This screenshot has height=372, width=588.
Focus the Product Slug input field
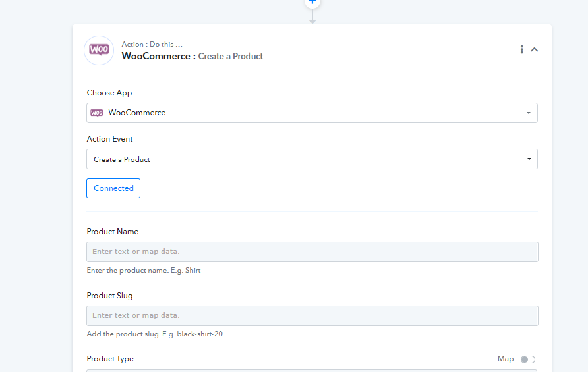pos(312,316)
